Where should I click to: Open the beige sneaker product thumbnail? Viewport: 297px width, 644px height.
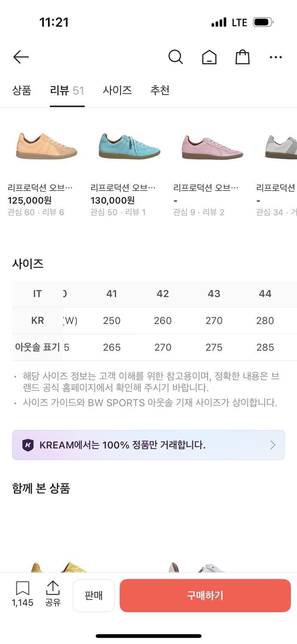click(46, 145)
